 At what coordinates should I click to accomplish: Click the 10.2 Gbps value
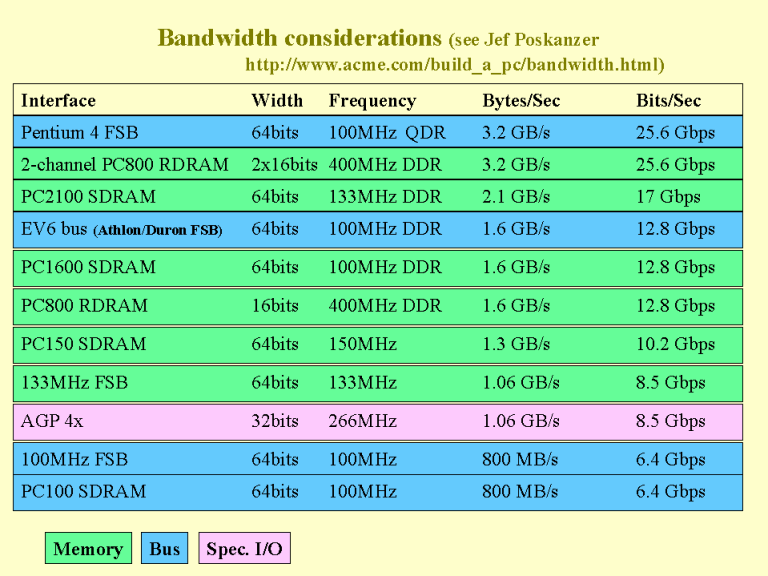[x=675, y=345]
